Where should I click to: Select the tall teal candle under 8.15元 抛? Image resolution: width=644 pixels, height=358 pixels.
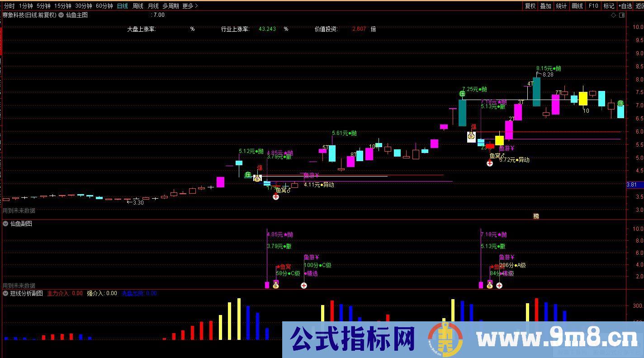pyautogui.click(x=536, y=92)
